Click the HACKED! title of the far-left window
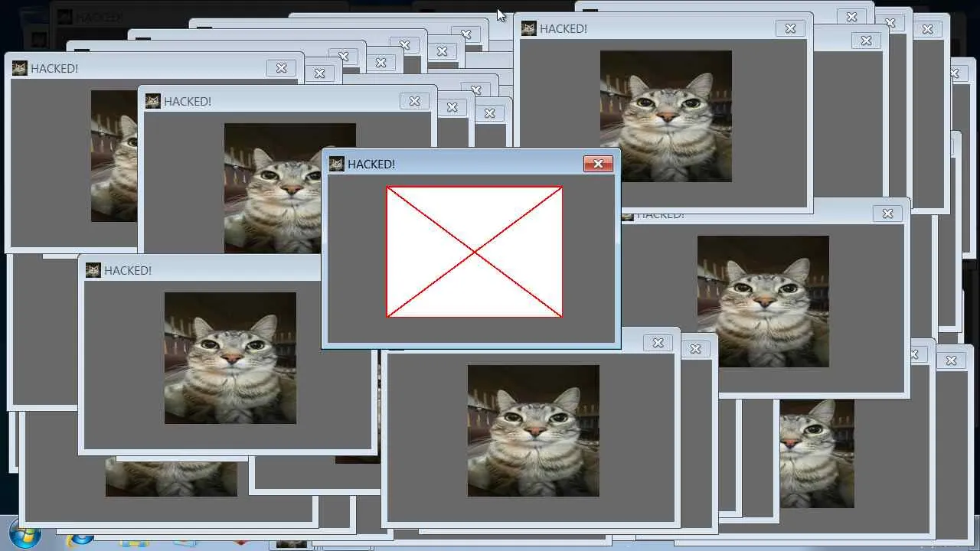Screen dimensions: 980x551 54,68
